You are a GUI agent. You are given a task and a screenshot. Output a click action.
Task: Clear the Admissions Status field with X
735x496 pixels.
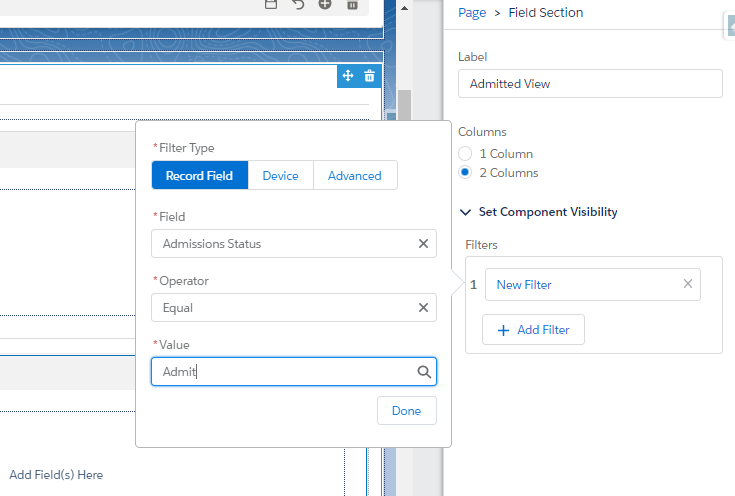click(x=423, y=244)
